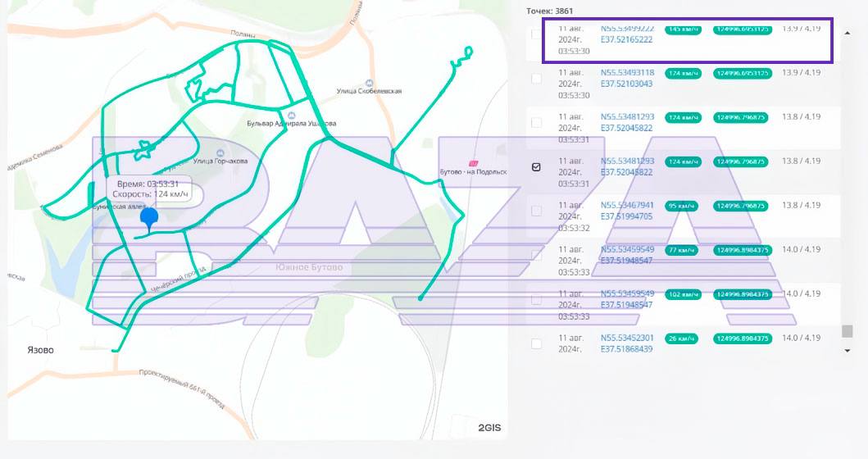The height and width of the screenshot is (459, 868).
Task: Click the scroll down arrow of the points list
Action: point(848,351)
